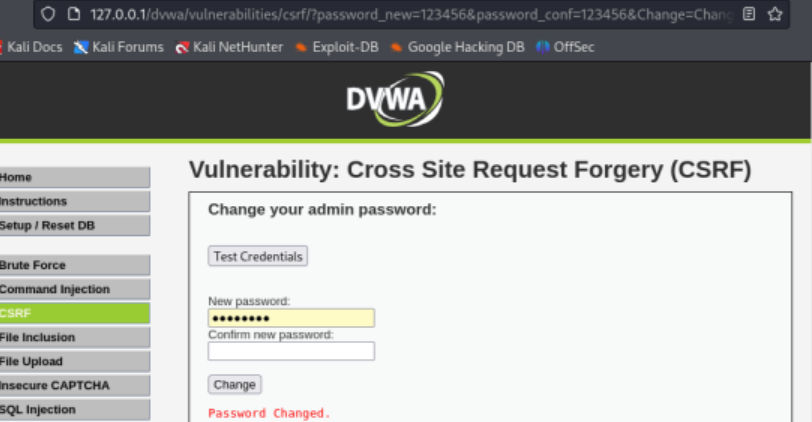Bookmark this page with the star icon
This screenshot has width=812, height=422.
[774, 14]
